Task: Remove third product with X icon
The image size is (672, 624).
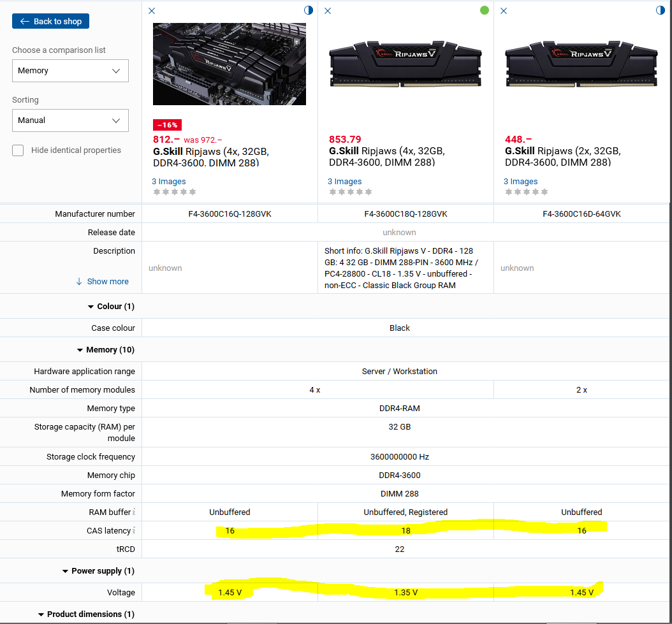Action: [x=504, y=11]
